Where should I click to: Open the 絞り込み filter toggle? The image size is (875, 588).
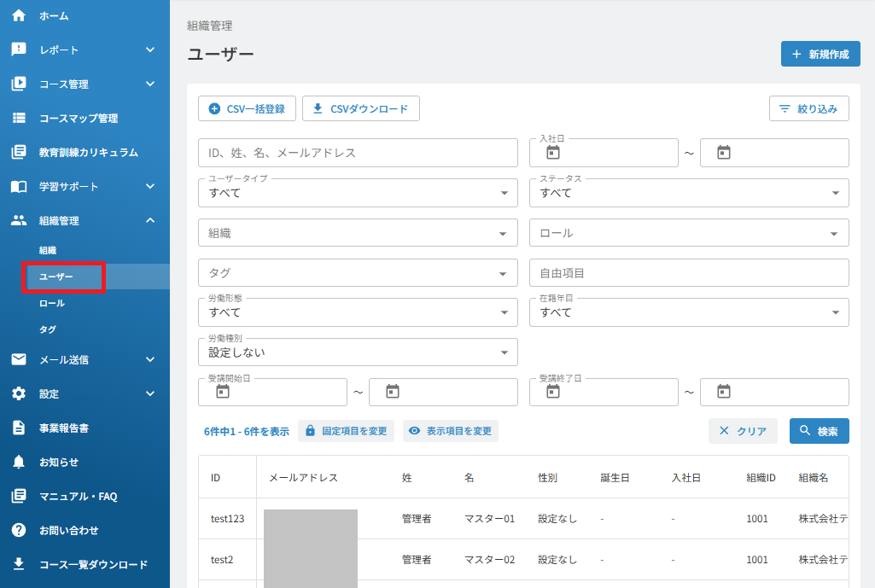[808, 108]
